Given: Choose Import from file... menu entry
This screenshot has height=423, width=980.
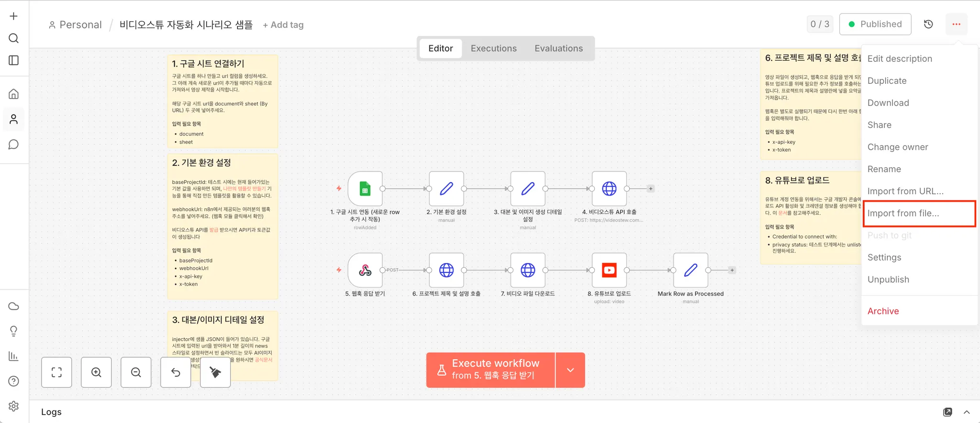Looking at the screenshot, I should coord(903,213).
